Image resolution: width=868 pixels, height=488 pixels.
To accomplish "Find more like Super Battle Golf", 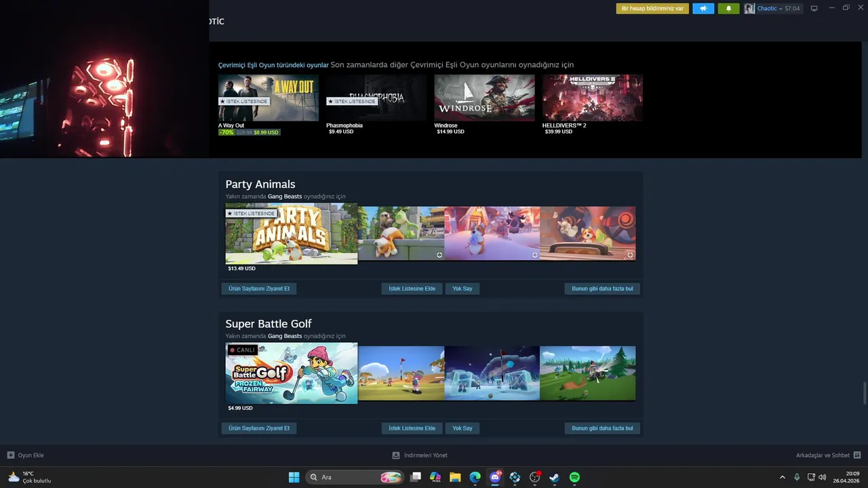I will (602, 428).
